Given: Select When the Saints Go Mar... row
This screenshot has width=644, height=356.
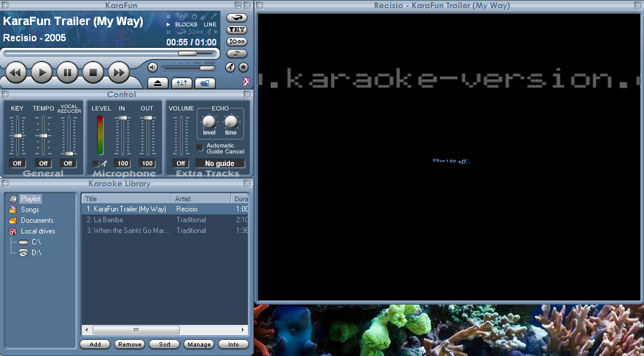Looking at the screenshot, I should pos(165,231).
